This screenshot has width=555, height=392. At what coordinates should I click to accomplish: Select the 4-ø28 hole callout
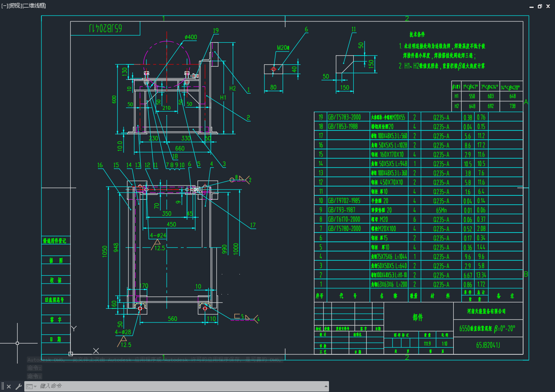tap(123, 332)
